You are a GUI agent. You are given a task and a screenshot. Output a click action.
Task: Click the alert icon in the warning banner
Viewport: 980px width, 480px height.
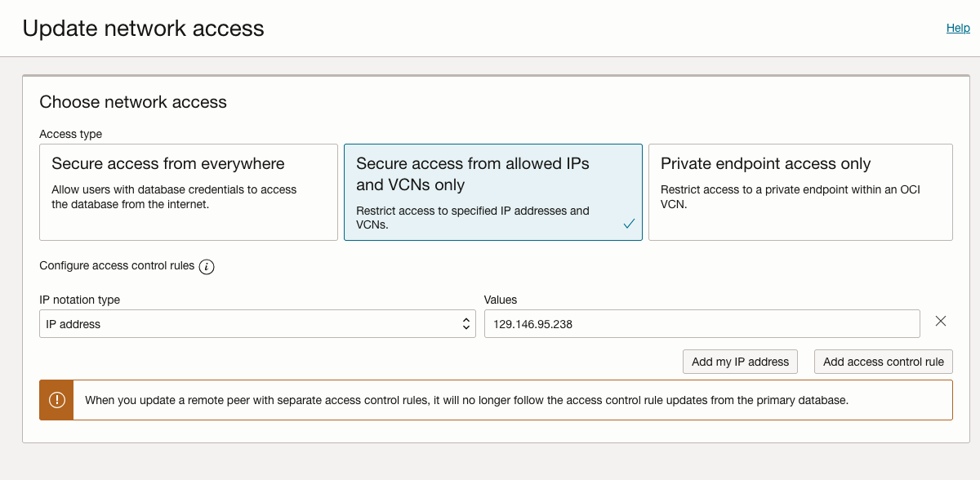click(56, 400)
